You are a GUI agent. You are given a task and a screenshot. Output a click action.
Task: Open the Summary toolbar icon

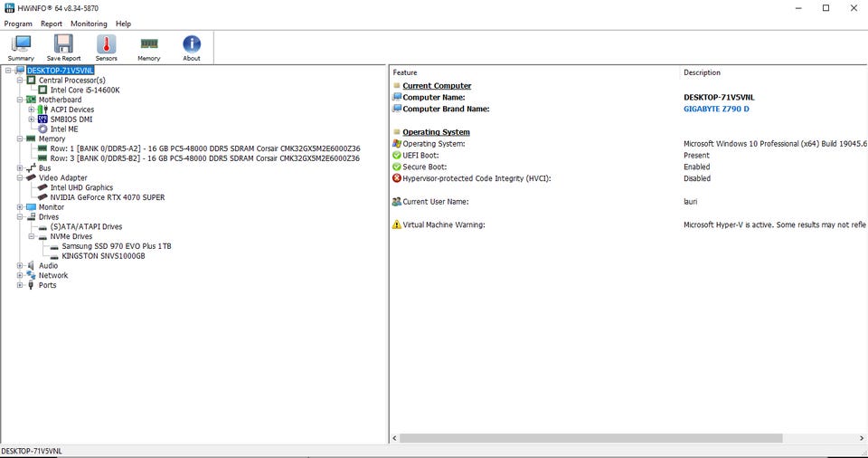21,43
